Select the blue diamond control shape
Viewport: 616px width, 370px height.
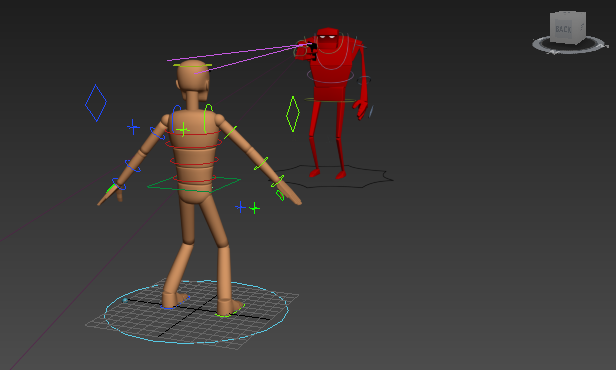tap(96, 103)
